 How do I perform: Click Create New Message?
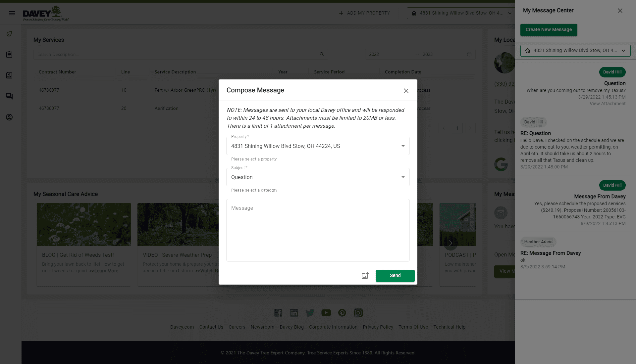[x=549, y=30]
